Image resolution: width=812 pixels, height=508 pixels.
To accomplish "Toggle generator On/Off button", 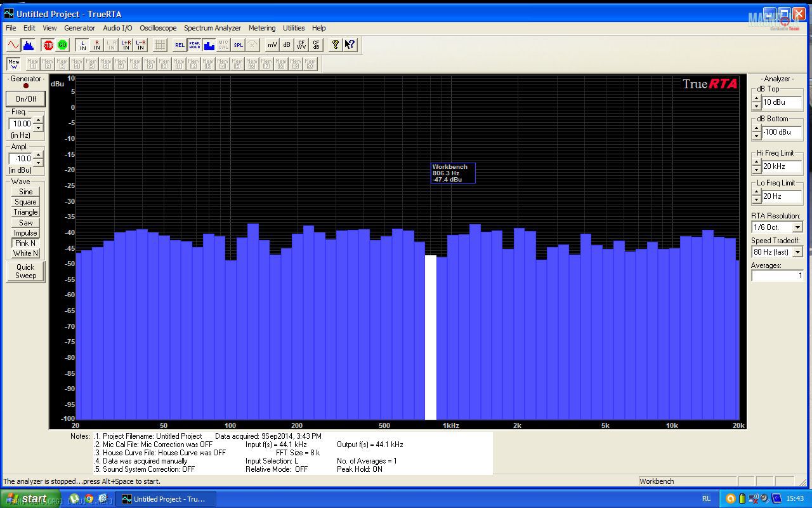I will click(26, 98).
